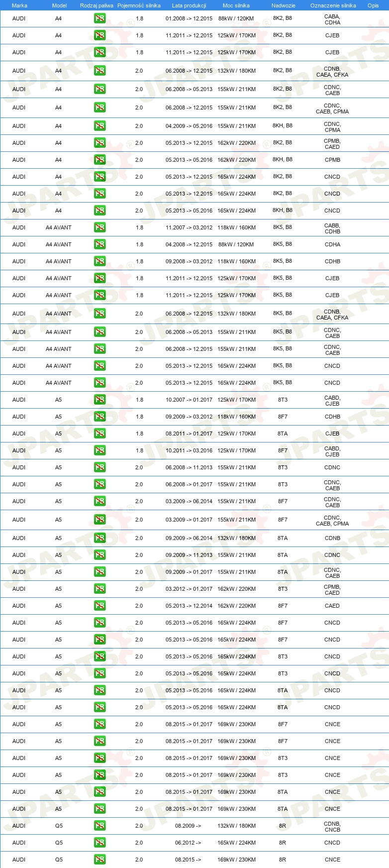The image size is (389, 868).
Task: Click A4 engine code cell CDNC, CAEB, CPMA
Action: tap(332, 108)
